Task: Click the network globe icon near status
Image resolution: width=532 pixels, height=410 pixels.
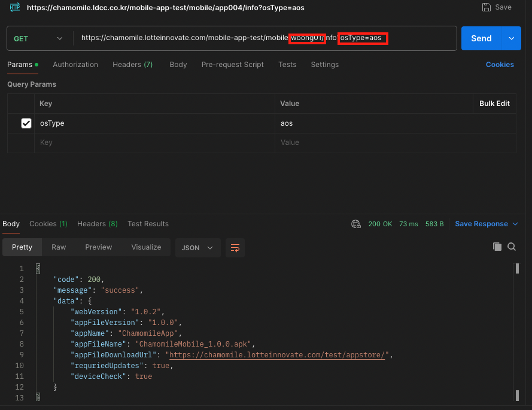Action: [x=356, y=224]
